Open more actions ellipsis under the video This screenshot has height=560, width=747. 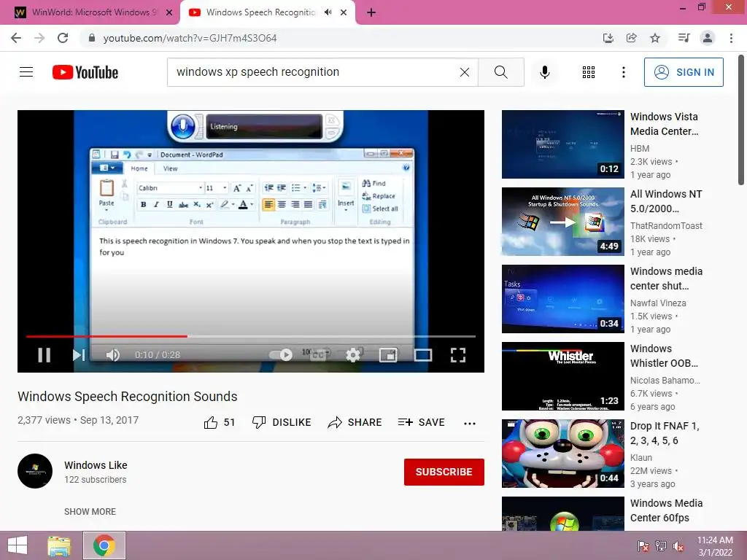[x=470, y=424]
